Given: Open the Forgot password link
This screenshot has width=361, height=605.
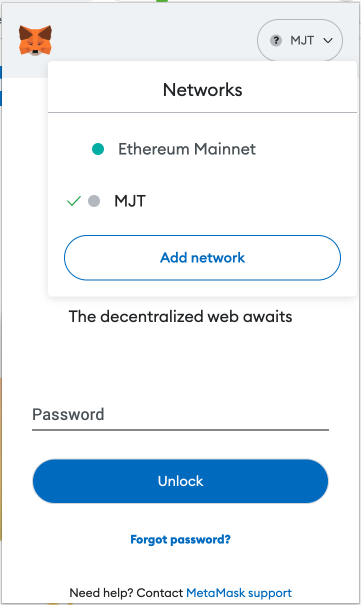Looking at the screenshot, I should point(180,539).
